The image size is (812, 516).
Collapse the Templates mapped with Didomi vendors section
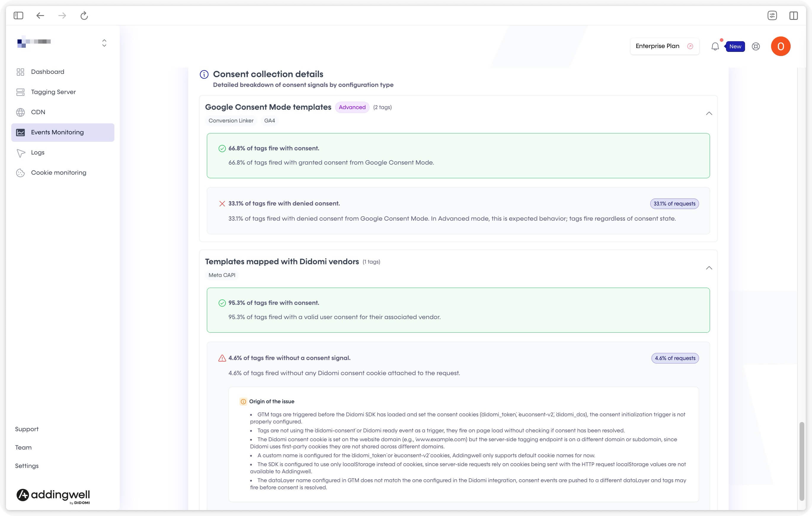pos(709,268)
